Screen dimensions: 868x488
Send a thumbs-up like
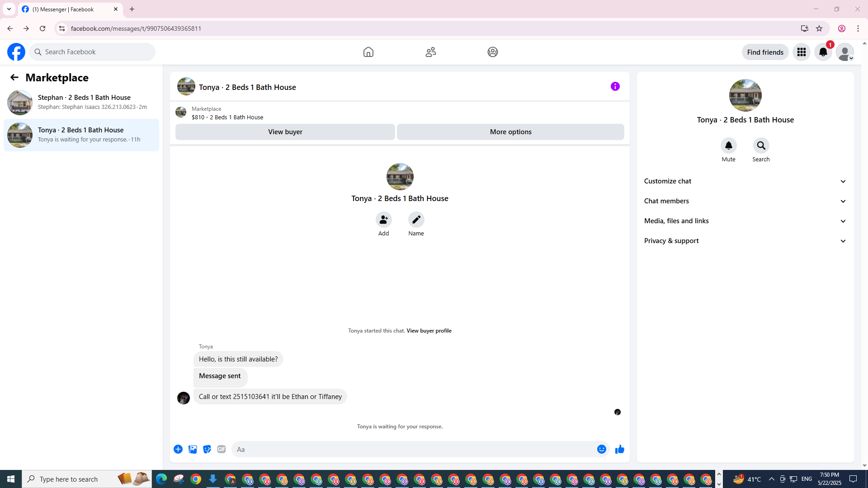pyautogui.click(x=620, y=449)
